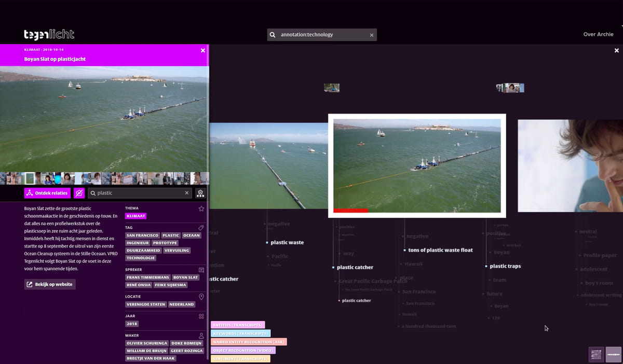Click the network icon beside plastic search
Image resolution: width=623 pixels, height=364 pixels.
(x=200, y=193)
